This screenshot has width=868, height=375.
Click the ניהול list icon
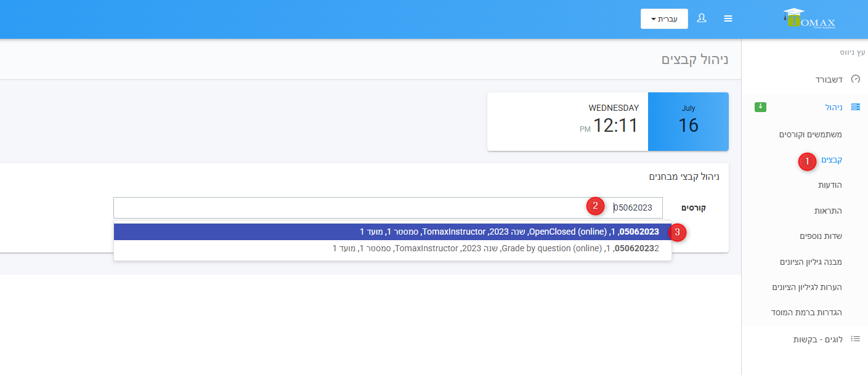(855, 107)
